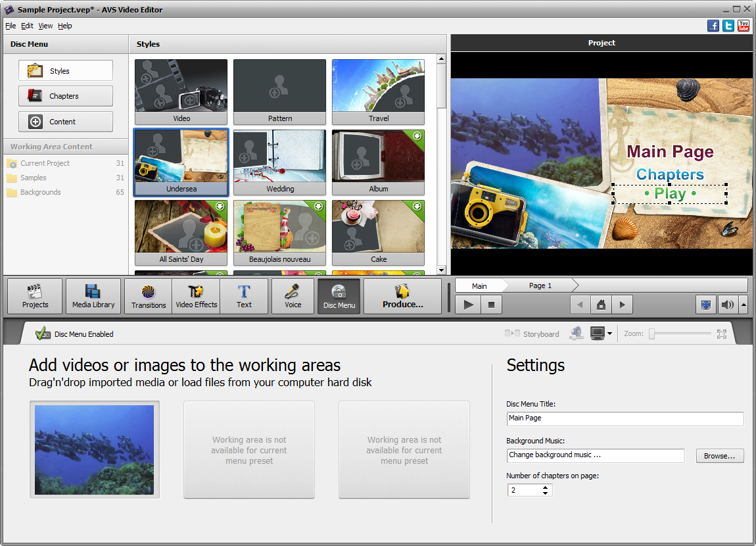Open the Media Library panel
The image size is (756, 546).
93,296
